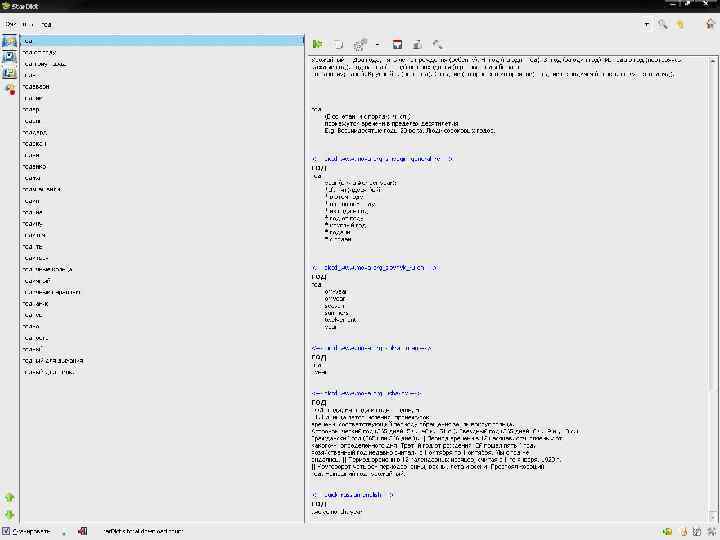This screenshot has width=720, height=540.
Task: Toggle the Scan checkbox in status bar
Action: [6, 531]
